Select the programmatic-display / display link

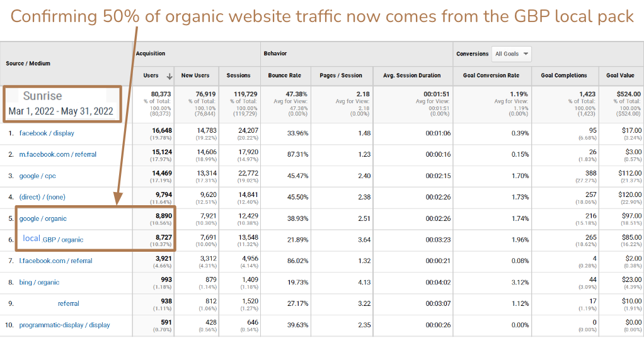pos(64,325)
